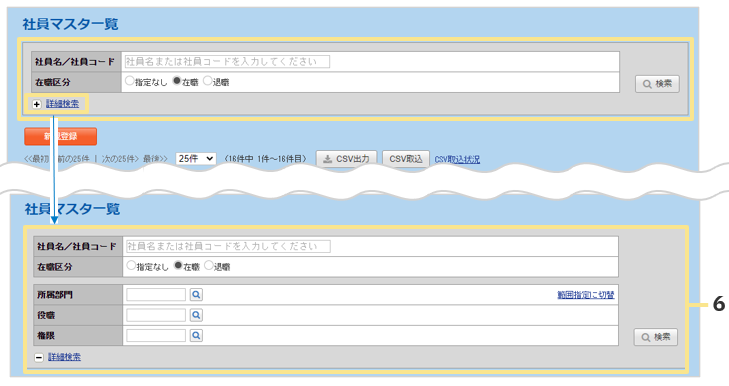The image size is (729, 386).
Task: Open the 所属部門 lookup magnifier icon
Action: tap(196, 294)
